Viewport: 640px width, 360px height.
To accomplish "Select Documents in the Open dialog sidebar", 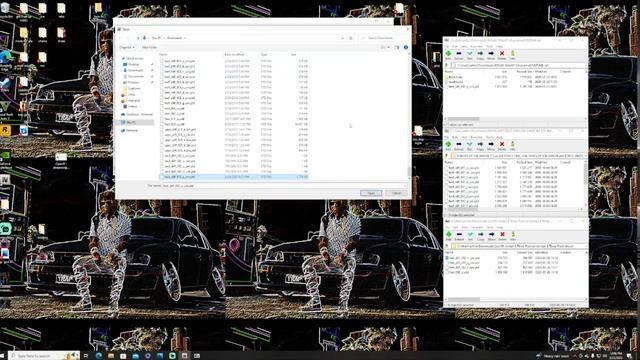I will click(136, 76).
